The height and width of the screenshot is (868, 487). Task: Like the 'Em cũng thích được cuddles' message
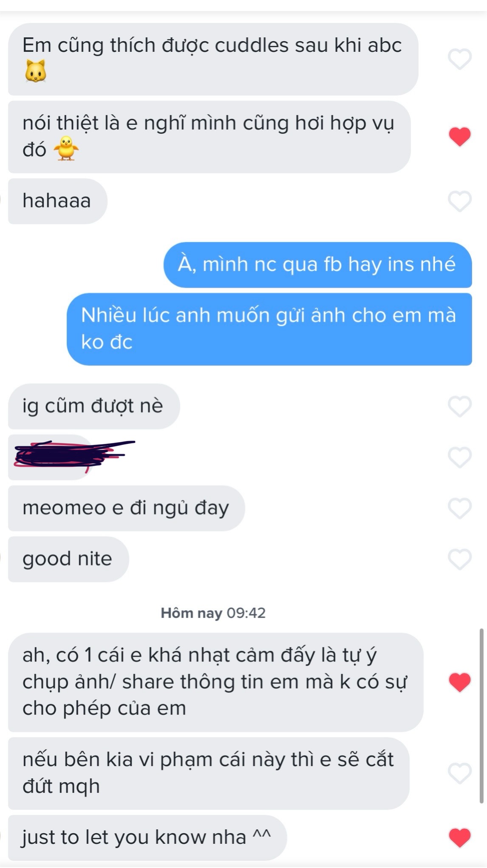(x=460, y=59)
